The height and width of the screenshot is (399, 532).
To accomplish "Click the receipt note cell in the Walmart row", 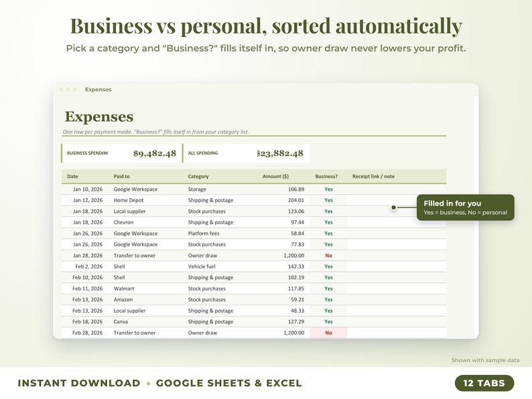I will coord(396,289).
